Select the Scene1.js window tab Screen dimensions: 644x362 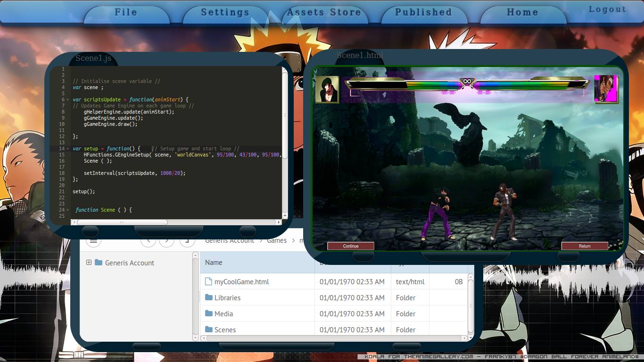(x=93, y=58)
